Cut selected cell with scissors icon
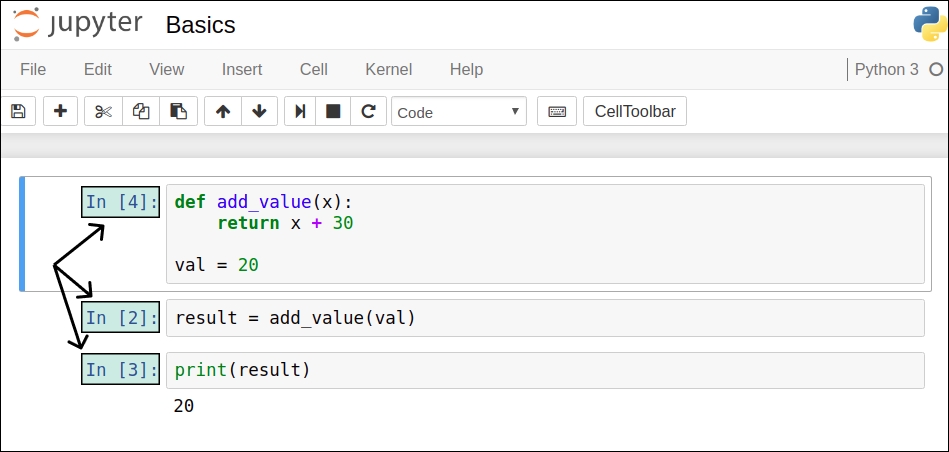 tap(103, 111)
